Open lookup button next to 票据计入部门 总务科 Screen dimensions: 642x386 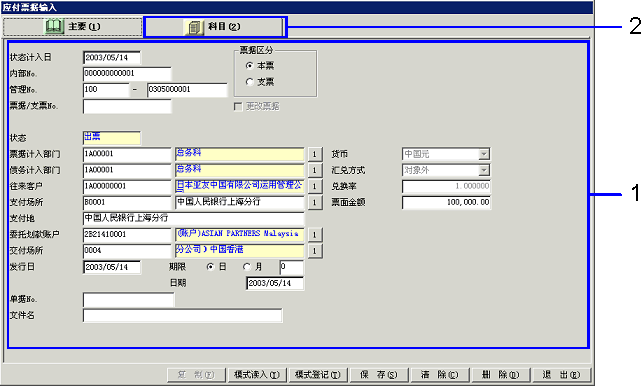click(314, 154)
